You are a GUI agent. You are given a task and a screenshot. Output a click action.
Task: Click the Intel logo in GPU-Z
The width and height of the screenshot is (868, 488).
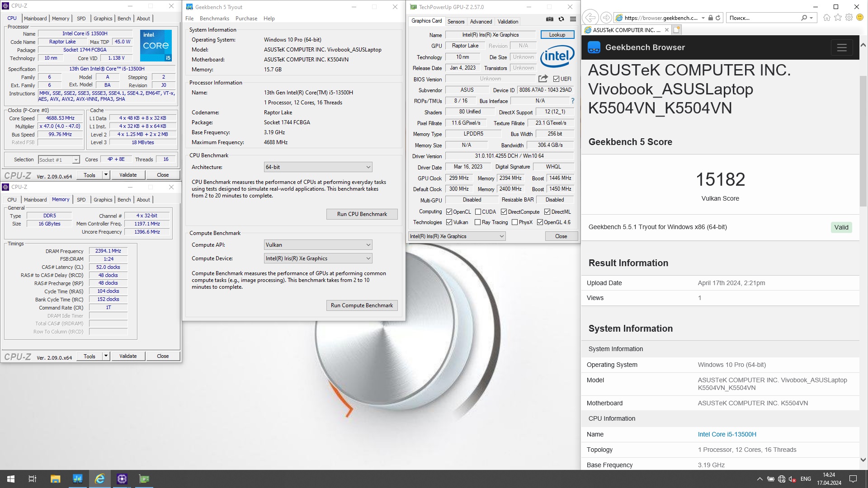coord(557,56)
